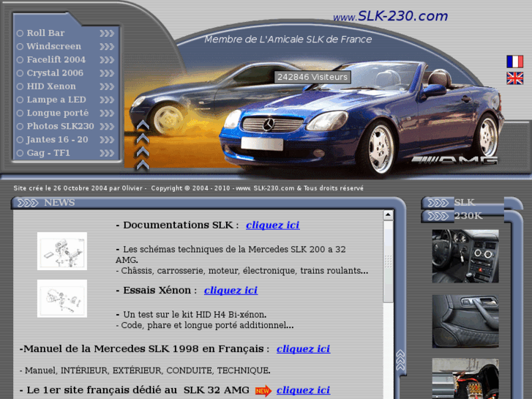
Task: Click the upward chevrons left of the car
Action: point(143,144)
